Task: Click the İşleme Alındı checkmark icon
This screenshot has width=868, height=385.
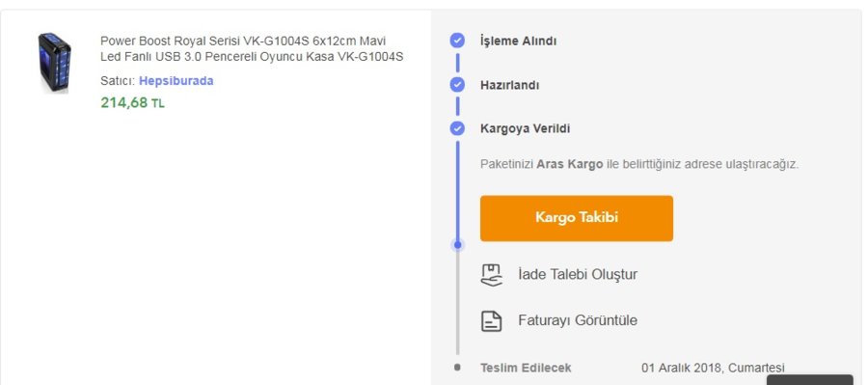Action: (x=457, y=41)
